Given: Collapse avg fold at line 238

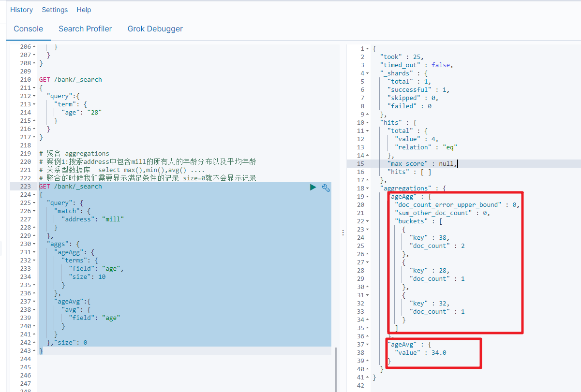Looking at the screenshot, I should coord(34,310).
